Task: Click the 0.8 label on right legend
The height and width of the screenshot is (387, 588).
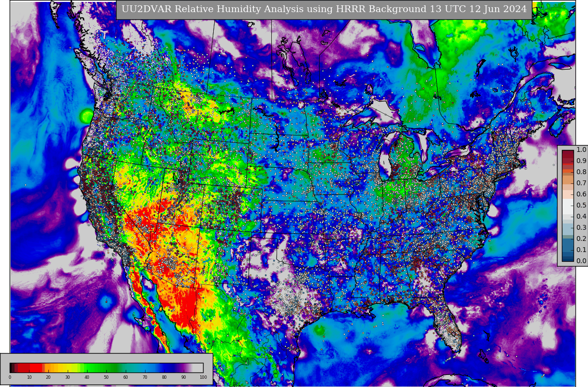Action: [x=581, y=172]
